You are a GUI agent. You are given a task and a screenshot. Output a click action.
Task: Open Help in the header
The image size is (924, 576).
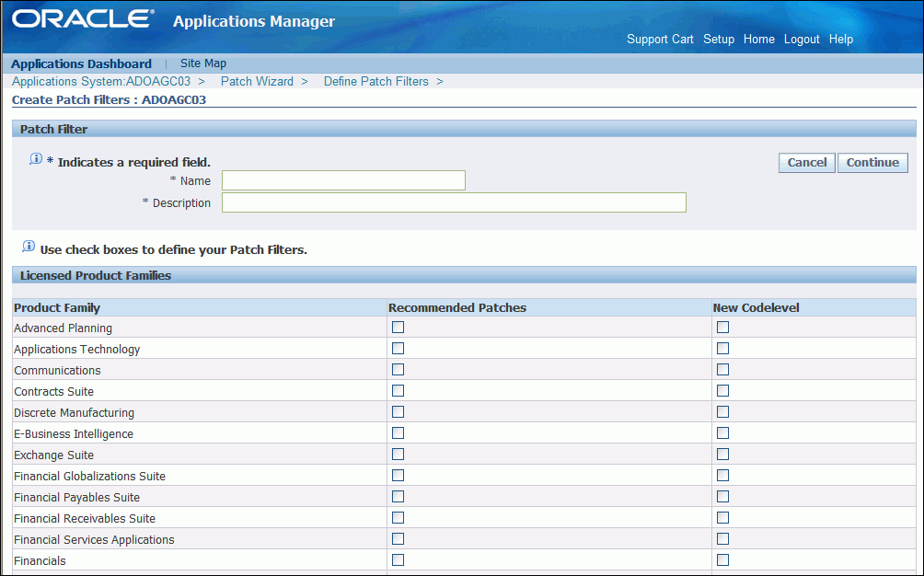pyautogui.click(x=841, y=40)
